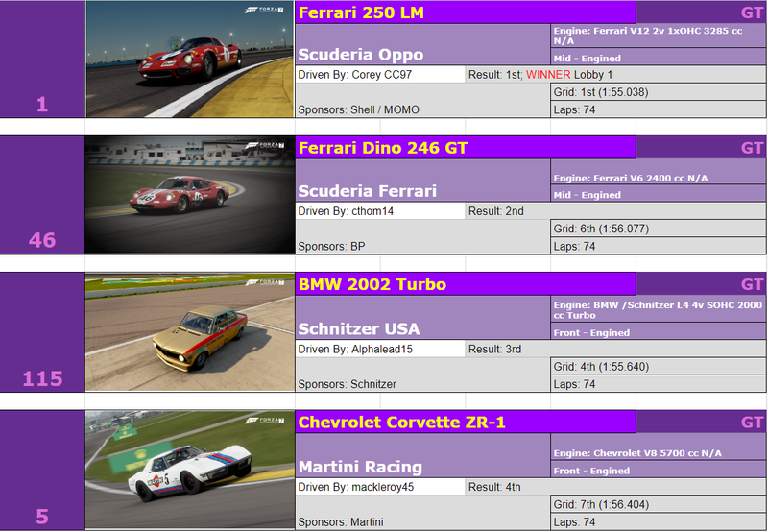The width and height of the screenshot is (768, 532).
Task: Select 'Laps: 74' for Scuderia Ferrari
Action: pos(659,246)
